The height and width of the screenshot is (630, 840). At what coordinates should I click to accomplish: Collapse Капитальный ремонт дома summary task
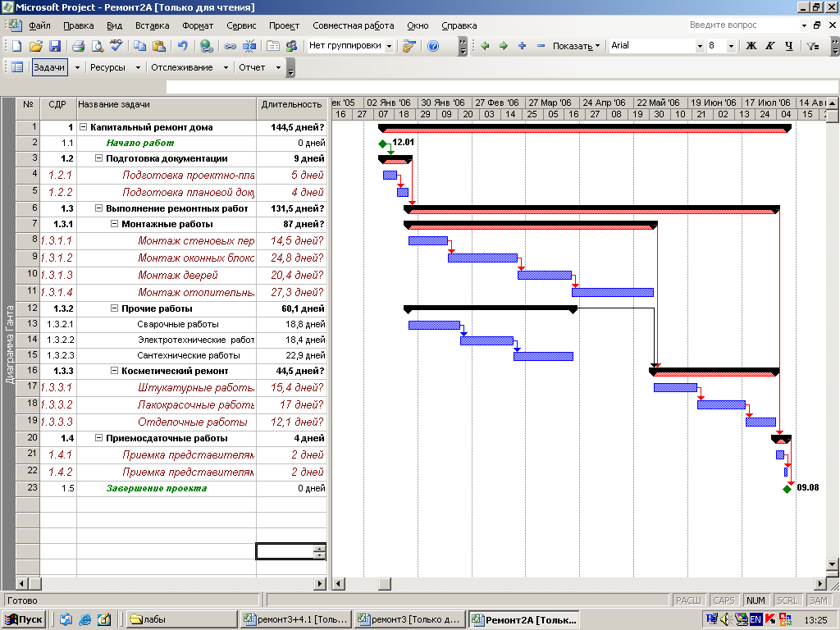[x=83, y=127]
